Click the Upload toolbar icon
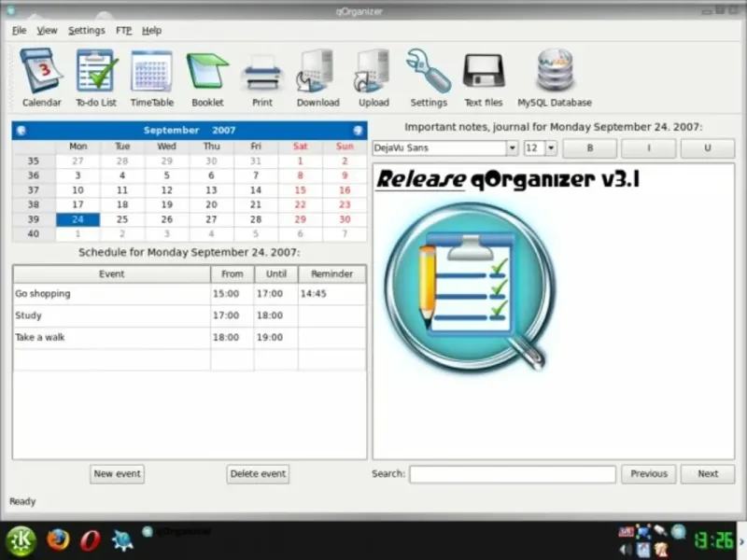Viewport: 747px width, 560px height. coord(373,77)
